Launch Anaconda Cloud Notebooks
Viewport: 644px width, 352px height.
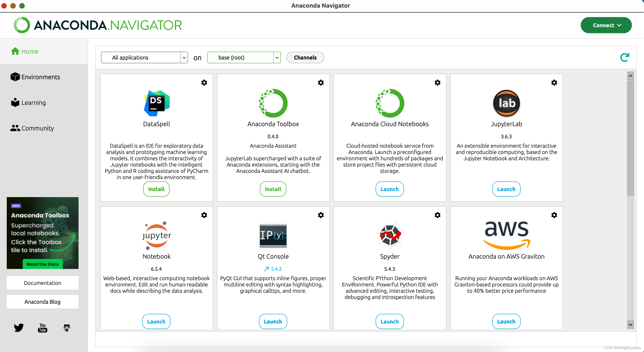[x=390, y=189]
